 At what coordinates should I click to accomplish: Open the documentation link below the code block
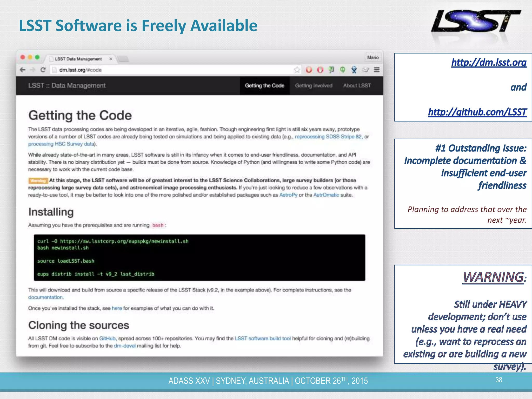45,297
